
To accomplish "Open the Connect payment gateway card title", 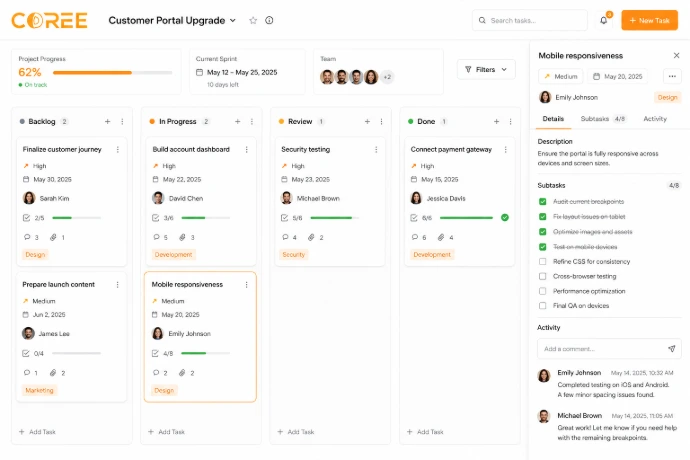I will (x=451, y=150).
